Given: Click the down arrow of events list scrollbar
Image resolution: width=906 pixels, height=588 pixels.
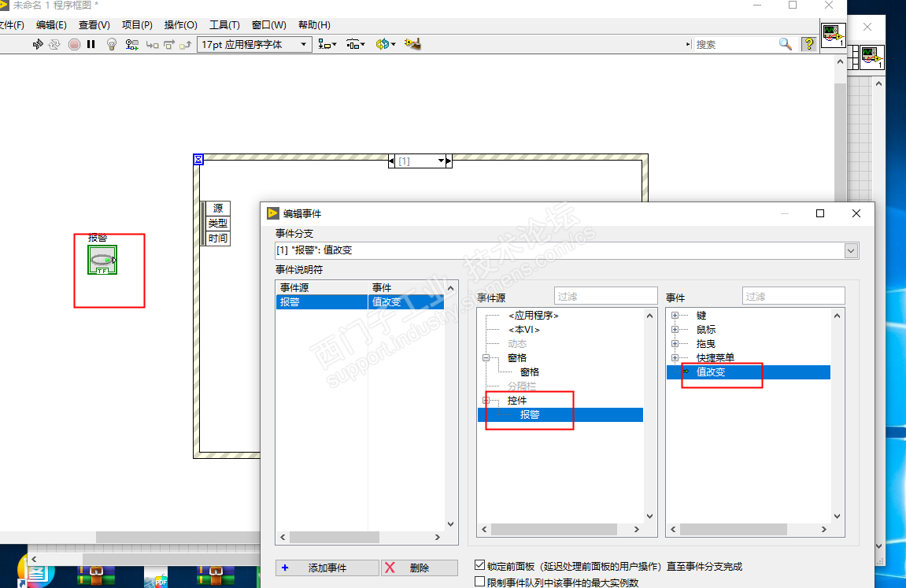Looking at the screenshot, I should click(x=837, y=516).
